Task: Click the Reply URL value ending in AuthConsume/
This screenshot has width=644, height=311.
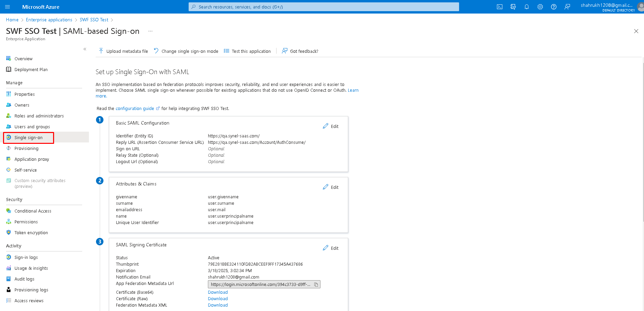Action: (257, 142)
